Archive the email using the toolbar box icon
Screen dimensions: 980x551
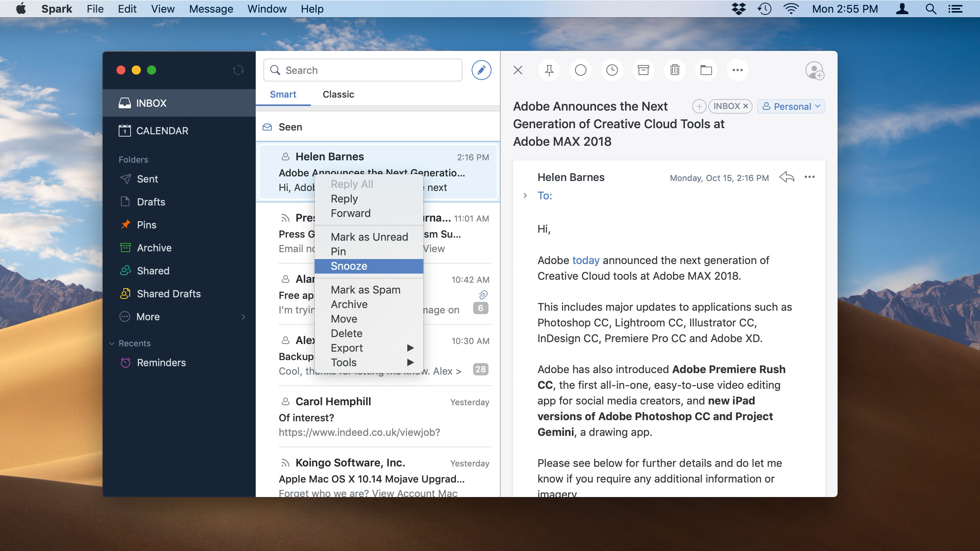(644, 70)
